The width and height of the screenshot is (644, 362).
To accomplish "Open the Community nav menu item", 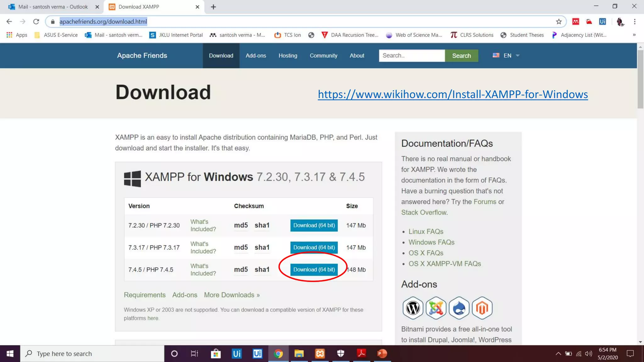I will pos(324,56).
